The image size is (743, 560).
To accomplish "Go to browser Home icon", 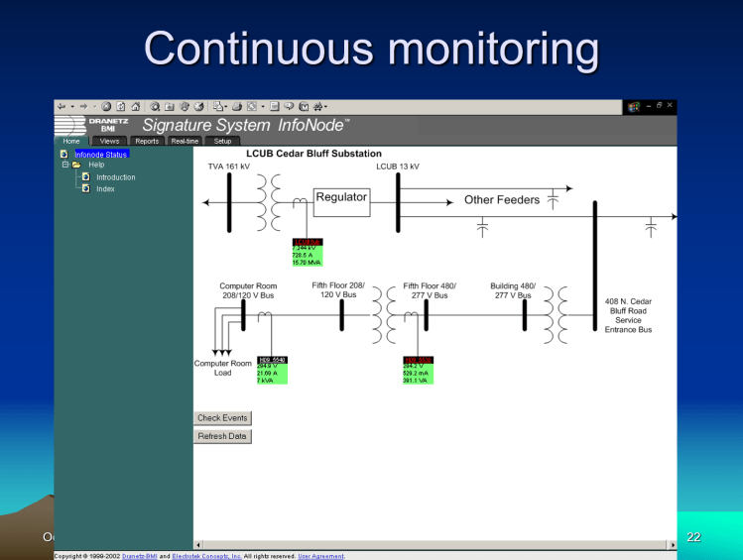I will [x=135, y=106].
